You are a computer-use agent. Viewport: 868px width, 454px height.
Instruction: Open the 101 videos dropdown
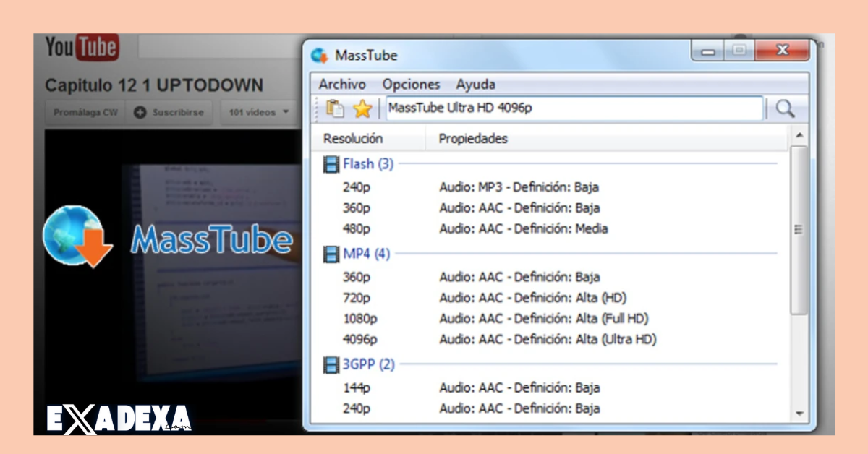click(x=259, y=112)
